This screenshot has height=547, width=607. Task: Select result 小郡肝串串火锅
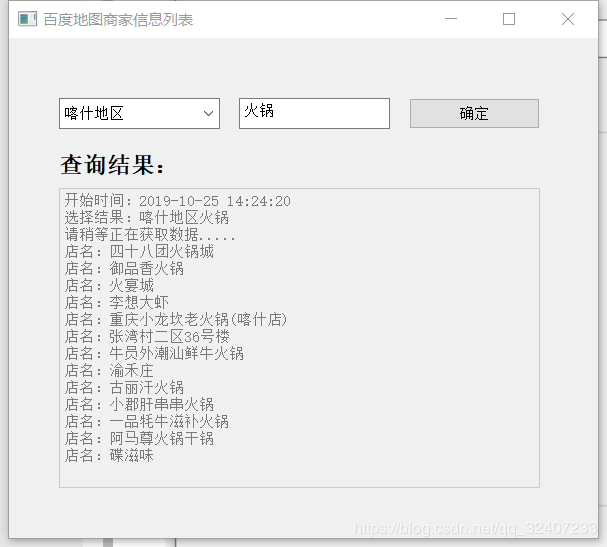pos(139,405)
